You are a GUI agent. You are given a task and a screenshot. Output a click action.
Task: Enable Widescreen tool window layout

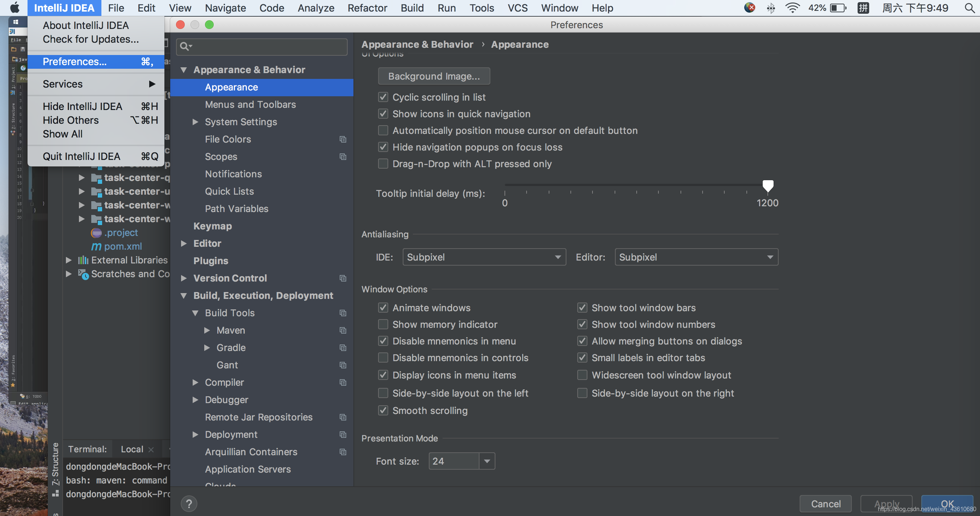582,375
